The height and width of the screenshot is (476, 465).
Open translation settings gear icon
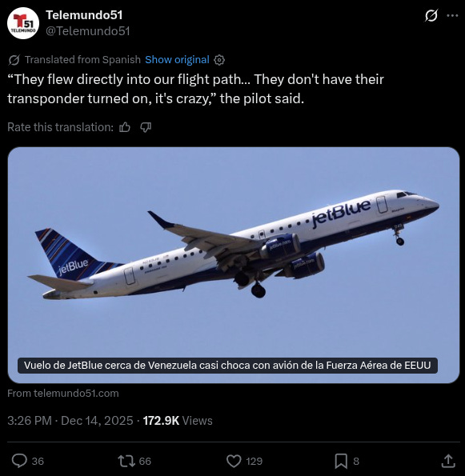click(x=219, y=60)
